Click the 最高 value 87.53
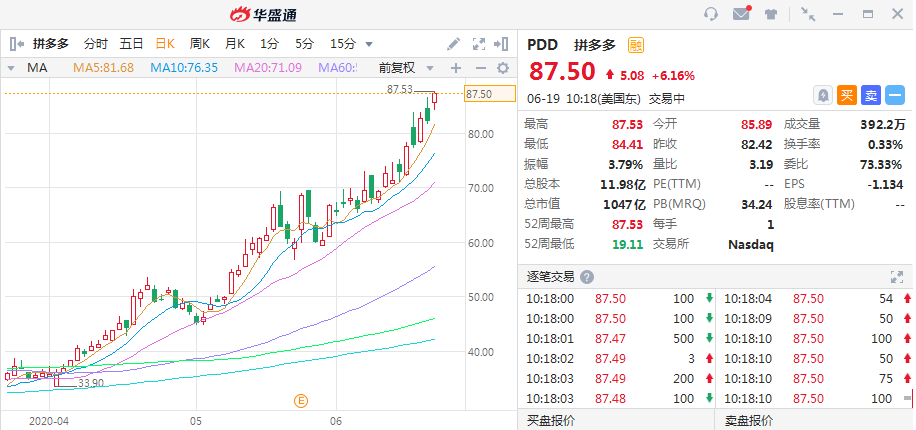916x430 pixels. 627,124
